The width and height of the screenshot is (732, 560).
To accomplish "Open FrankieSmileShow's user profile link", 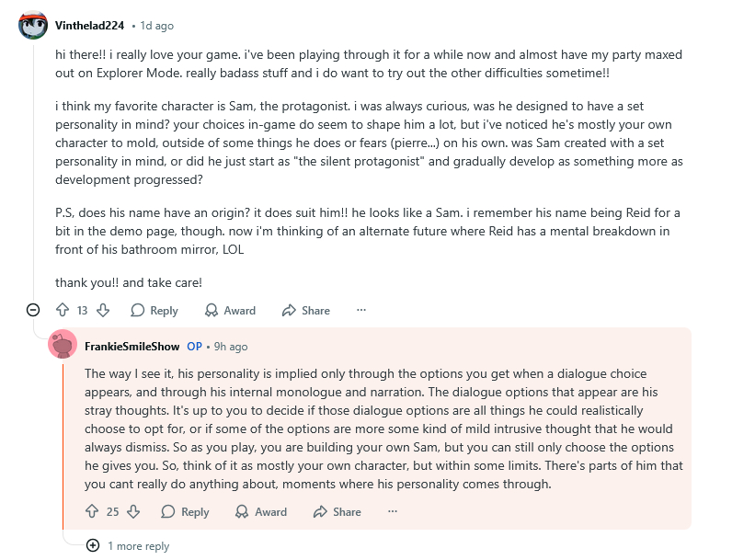I will (132, 347).
